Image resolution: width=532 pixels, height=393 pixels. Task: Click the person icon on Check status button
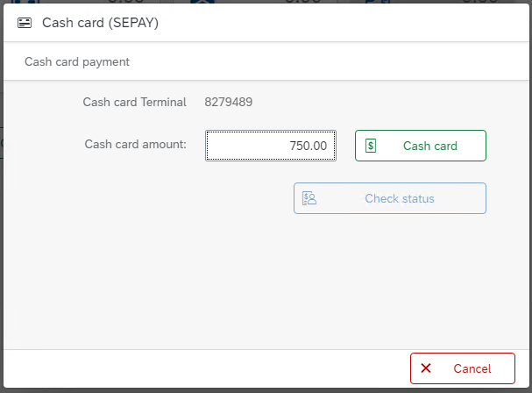(x=309, y=198)
